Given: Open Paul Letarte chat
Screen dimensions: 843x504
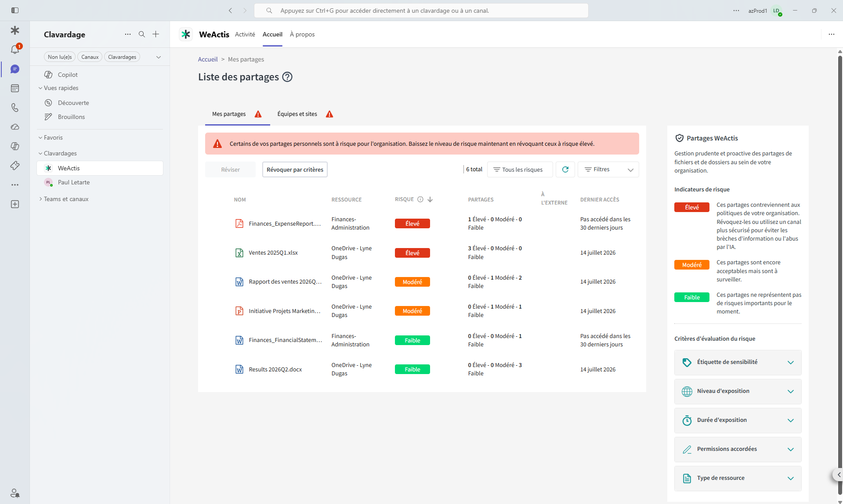Looking at the screenshot, I should (x=100, y=182).
